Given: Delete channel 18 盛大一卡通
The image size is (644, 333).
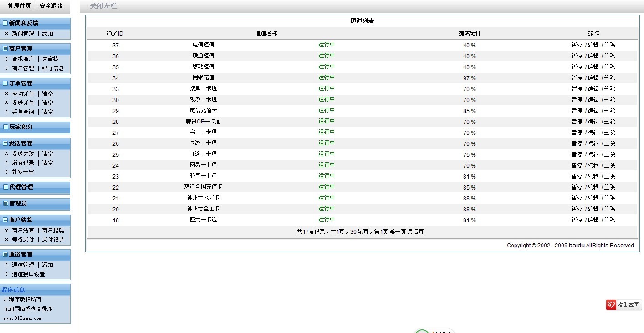Looking at the screenshot, I should (609, 220).
